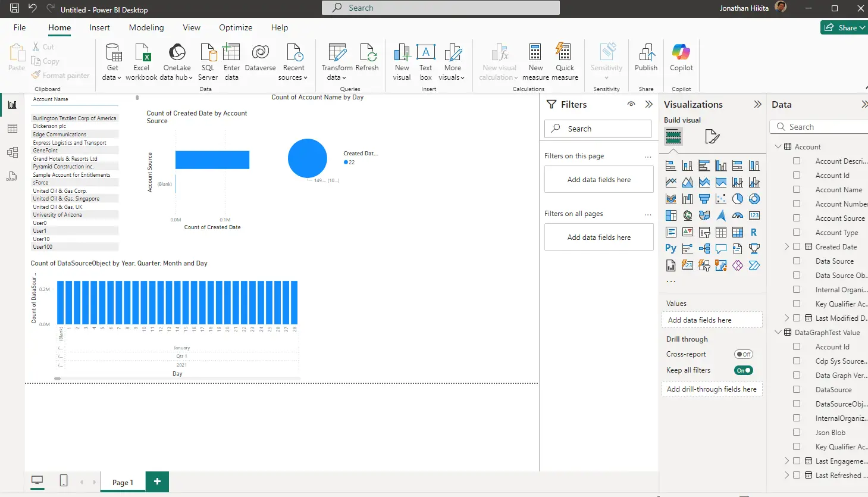Select the matrix visualization
The height and width of the screenshot is (497, 868).
click(737, 232)
